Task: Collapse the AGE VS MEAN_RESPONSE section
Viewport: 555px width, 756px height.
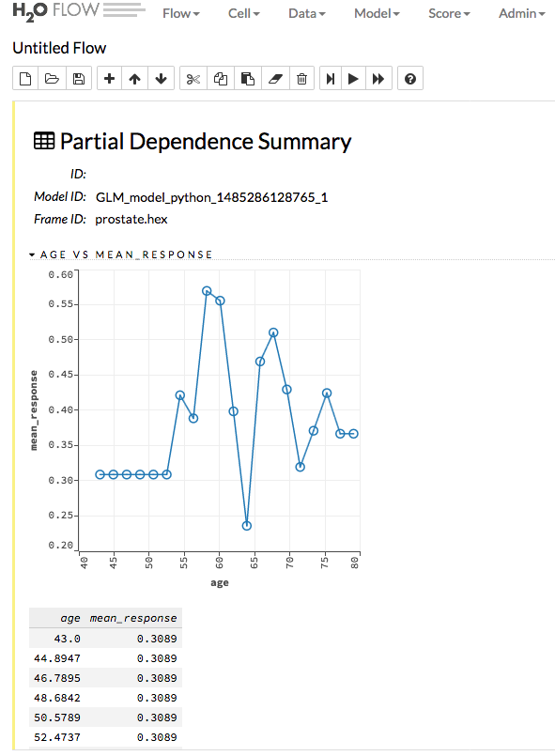Action: pyautogui.click(x=31, y=255)
